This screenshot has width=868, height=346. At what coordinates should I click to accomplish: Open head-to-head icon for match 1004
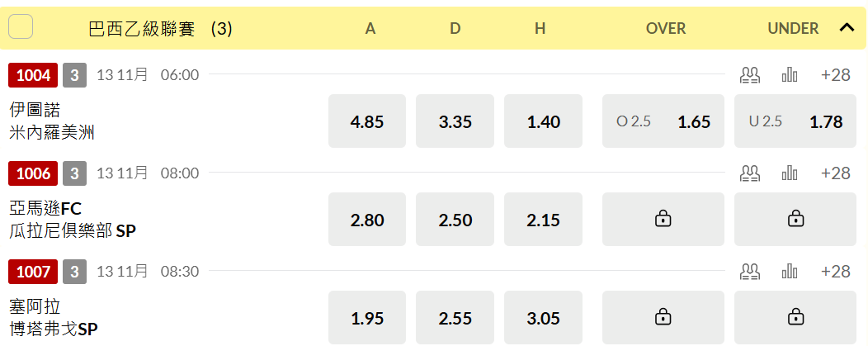pyautogui.click(x=750, y=75)
